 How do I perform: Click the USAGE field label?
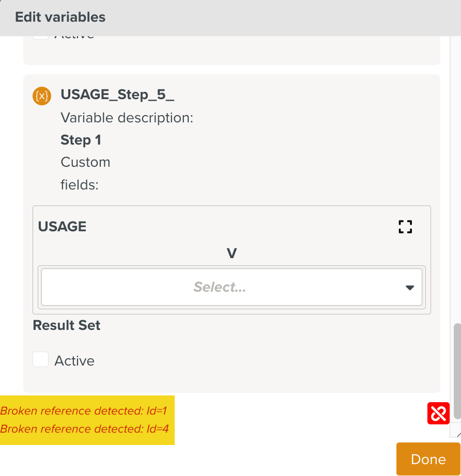pos(62,226)
